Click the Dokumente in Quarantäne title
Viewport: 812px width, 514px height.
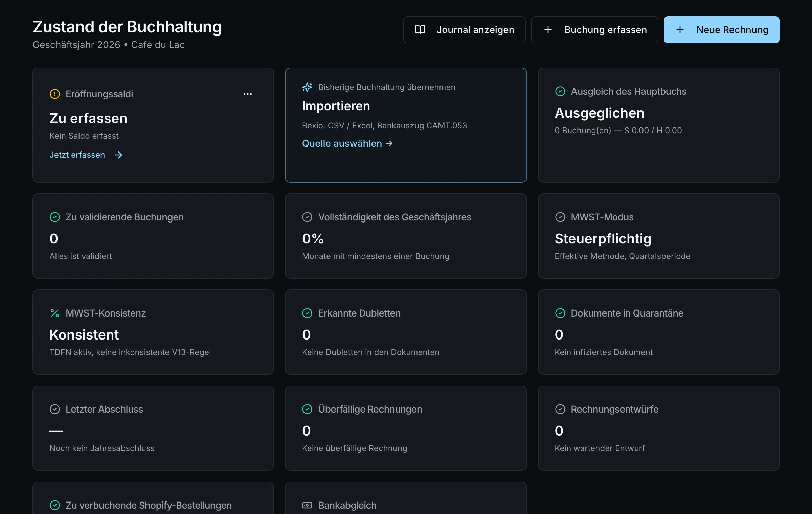pos(627,313)
